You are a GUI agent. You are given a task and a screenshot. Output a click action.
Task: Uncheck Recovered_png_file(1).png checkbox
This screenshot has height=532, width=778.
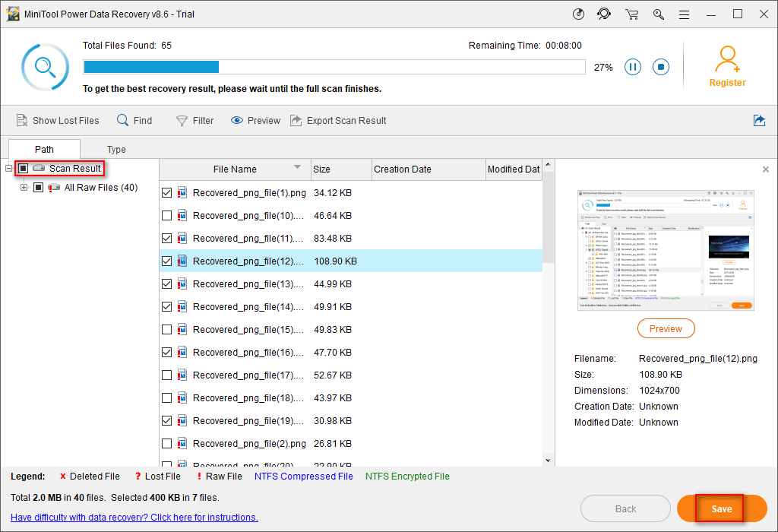(x=167, y=193)
